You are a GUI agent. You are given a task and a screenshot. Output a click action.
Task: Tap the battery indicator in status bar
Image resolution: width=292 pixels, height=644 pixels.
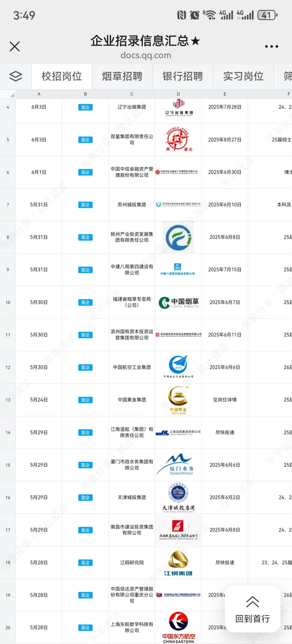(268, 15)
